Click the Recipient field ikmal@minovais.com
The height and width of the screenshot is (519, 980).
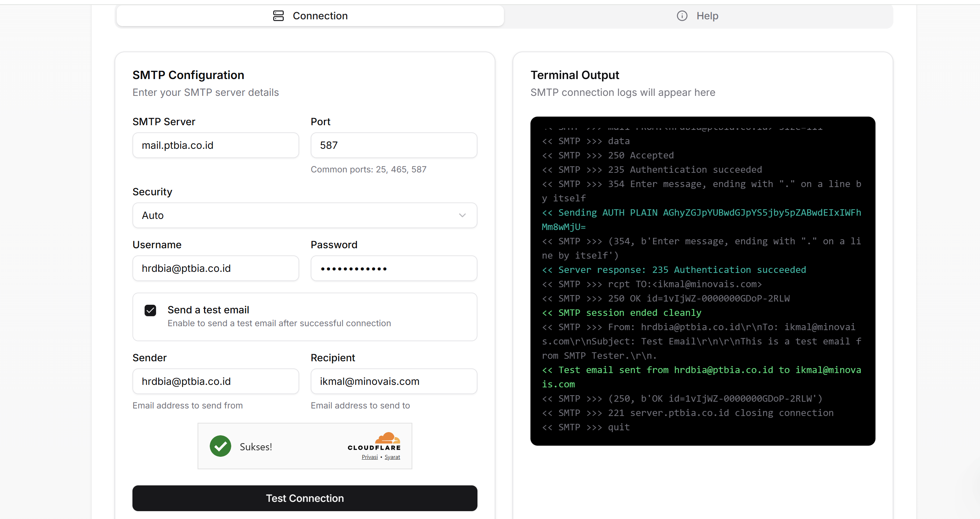pyautogui.click(x=393, y=381)
